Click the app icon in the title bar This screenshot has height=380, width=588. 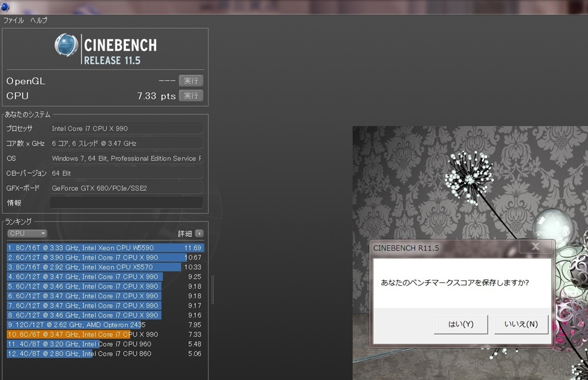click(5, 6)
